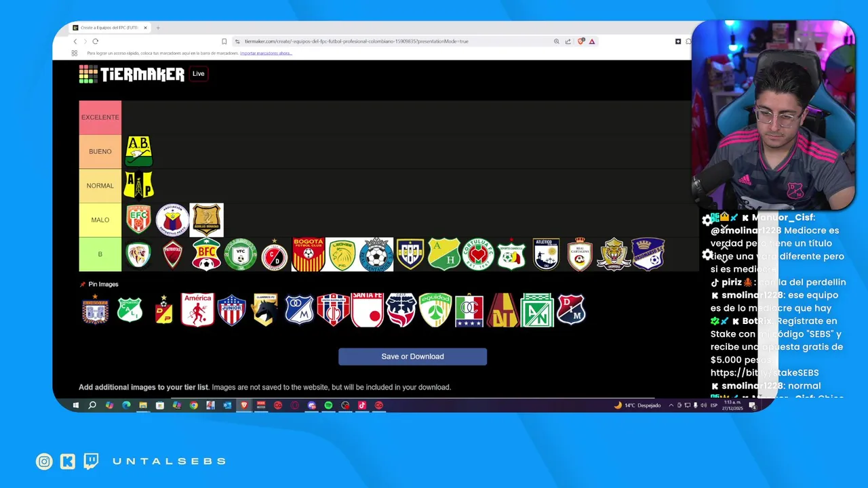Viewport: 868px width, 488px height.
Task: Click the Save or Download button
Action: tap(412, 357)
